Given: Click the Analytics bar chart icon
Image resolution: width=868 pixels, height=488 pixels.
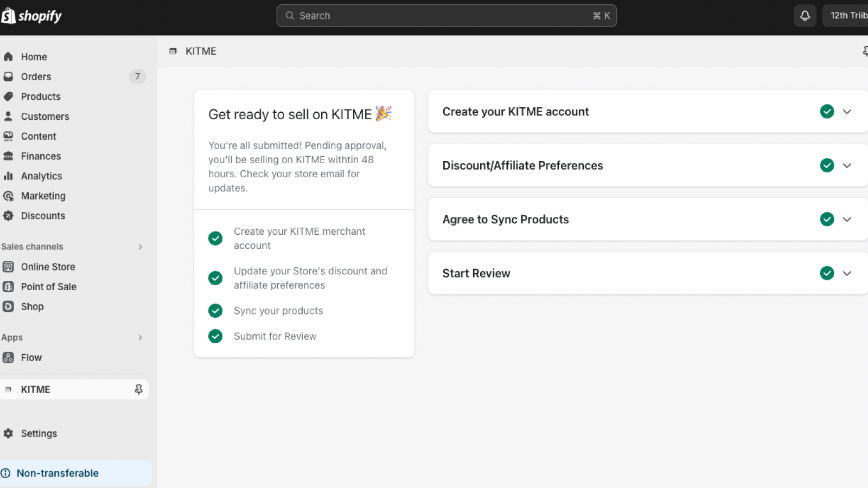Looking at the screenshot, I should pos(8,176).
